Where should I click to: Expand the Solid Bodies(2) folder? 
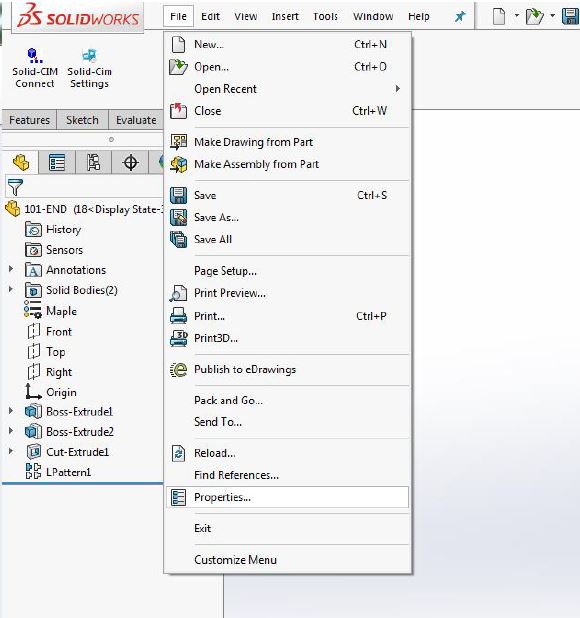click(x=11, y=289)
